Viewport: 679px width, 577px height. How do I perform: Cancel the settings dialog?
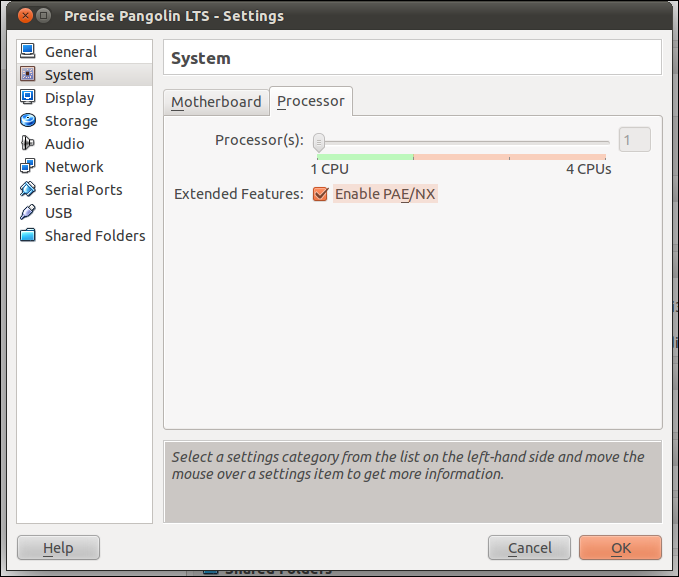(x=530, y=548)
